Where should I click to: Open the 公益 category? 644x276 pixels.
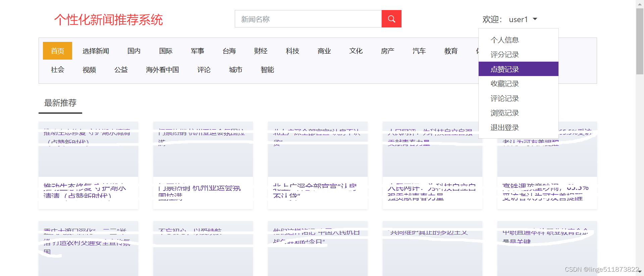(x=121, y=70)
